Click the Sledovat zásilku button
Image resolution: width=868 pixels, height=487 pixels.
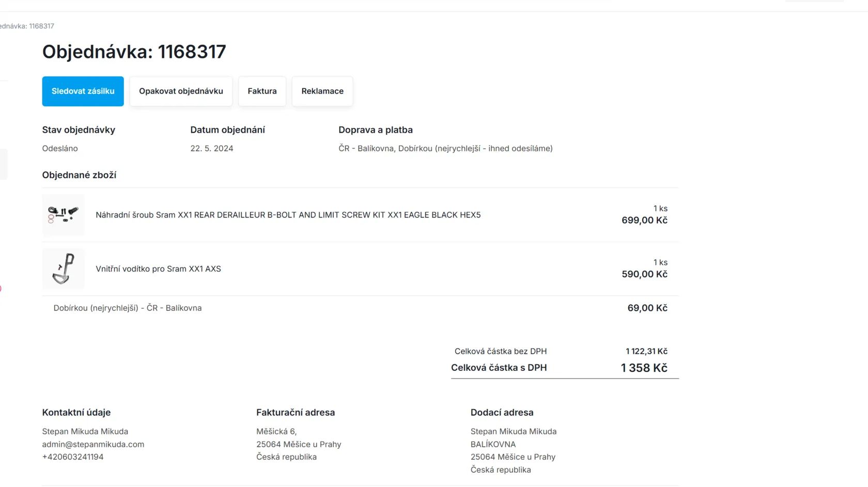coord(83,91)
